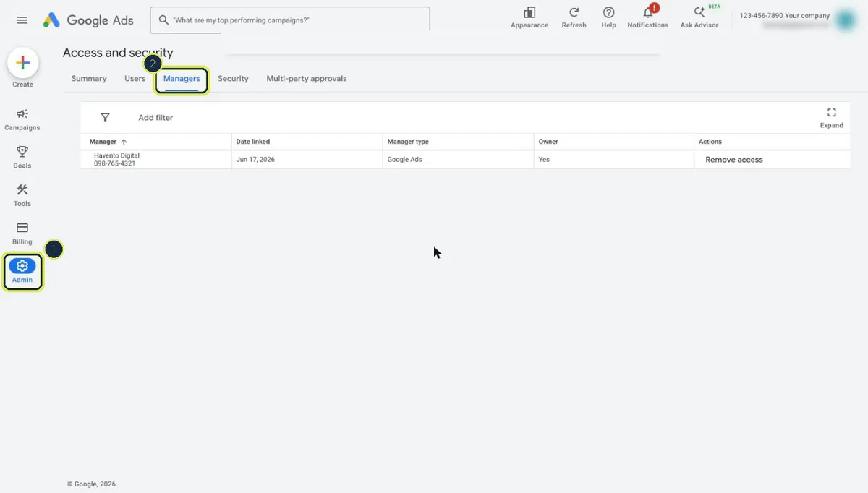Screen dimensions: 868x493
Task: Click the Refresh icon
Action: [574, 18]
